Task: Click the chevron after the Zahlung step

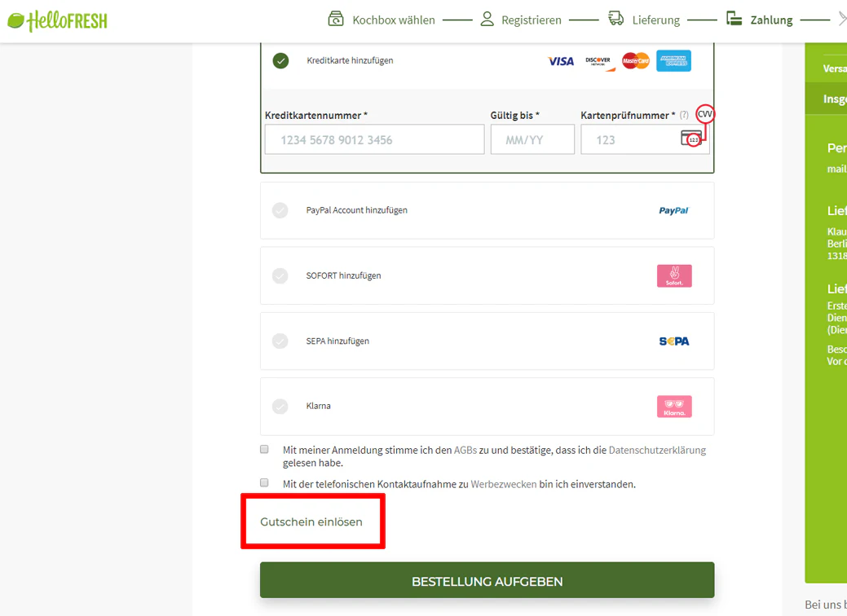Action: 840,19
